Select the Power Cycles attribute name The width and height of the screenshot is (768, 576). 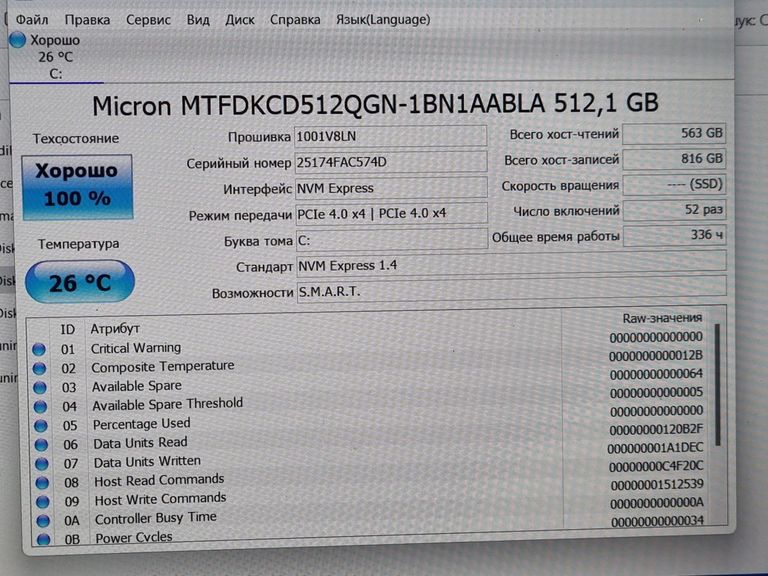point(134,538)
